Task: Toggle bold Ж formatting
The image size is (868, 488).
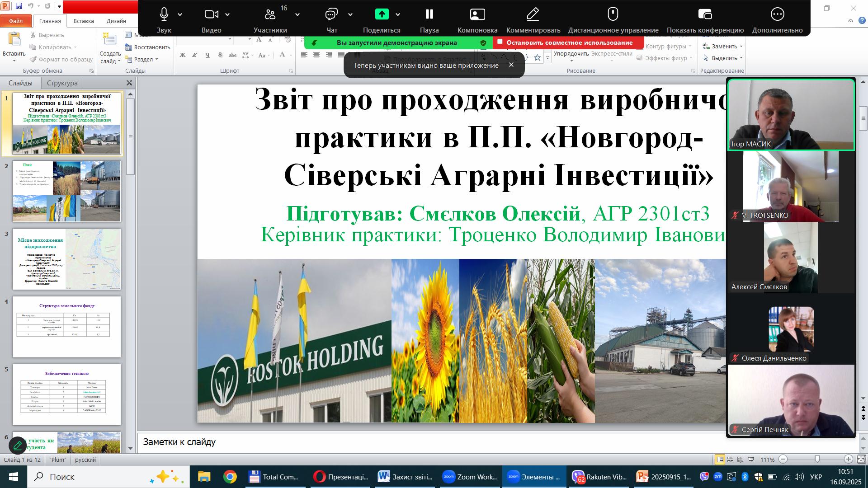Action: [183, 55]
